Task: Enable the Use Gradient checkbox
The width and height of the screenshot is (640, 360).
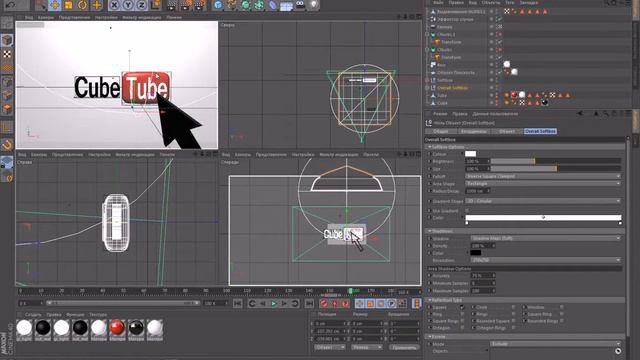Action: tap(467, 211)
